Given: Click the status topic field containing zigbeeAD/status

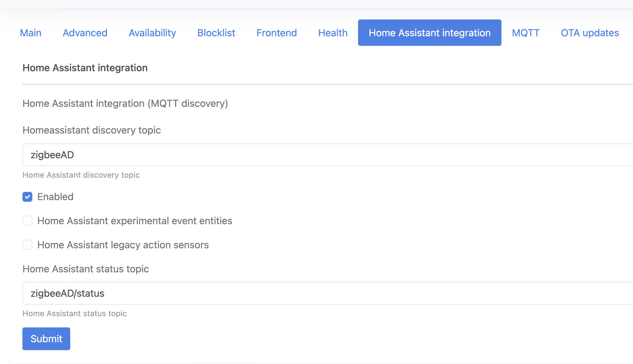Looking at the screenshot, I should click(x=326, y=293).
